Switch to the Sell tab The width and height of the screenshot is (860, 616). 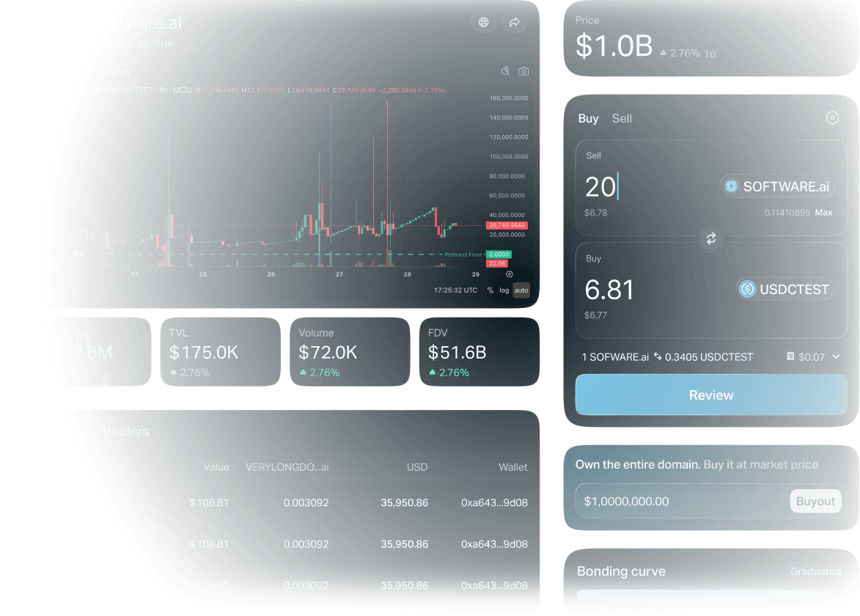pyautogui.click(x=622, y=118)
